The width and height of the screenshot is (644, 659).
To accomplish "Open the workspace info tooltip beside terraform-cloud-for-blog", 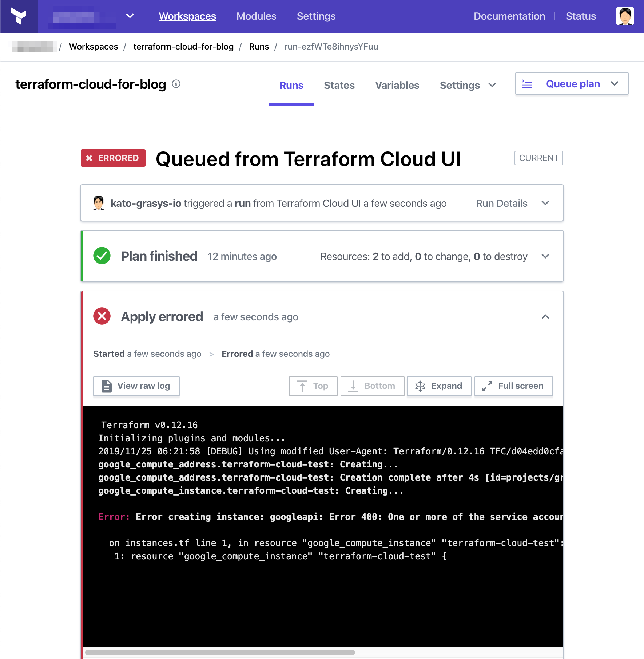I will pos(176,84).
